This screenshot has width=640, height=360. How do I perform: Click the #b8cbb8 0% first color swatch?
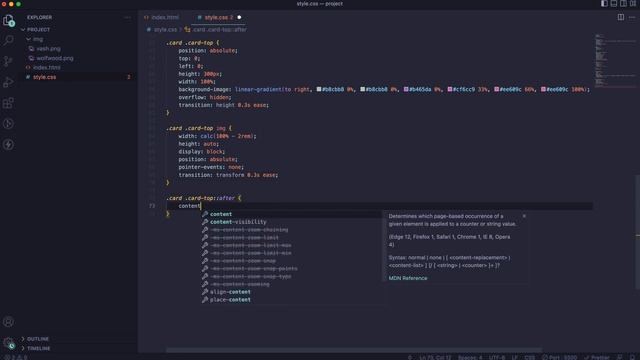(319, 89)
